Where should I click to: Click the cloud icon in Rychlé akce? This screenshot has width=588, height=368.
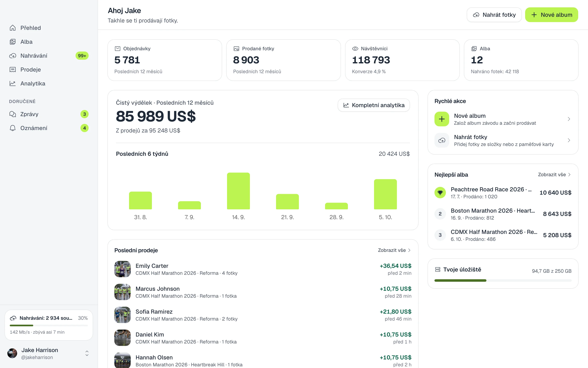[442, 140]
